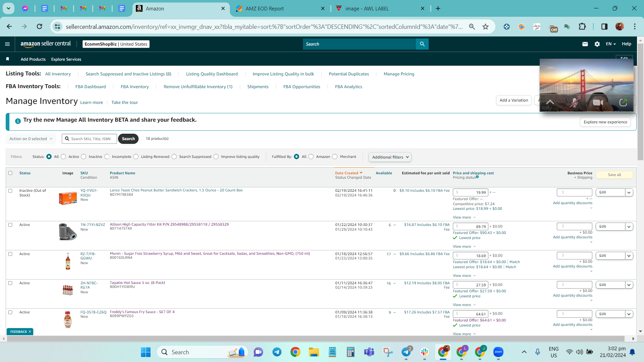
Task: Open the settings gear icon
Action: point(597,44)
